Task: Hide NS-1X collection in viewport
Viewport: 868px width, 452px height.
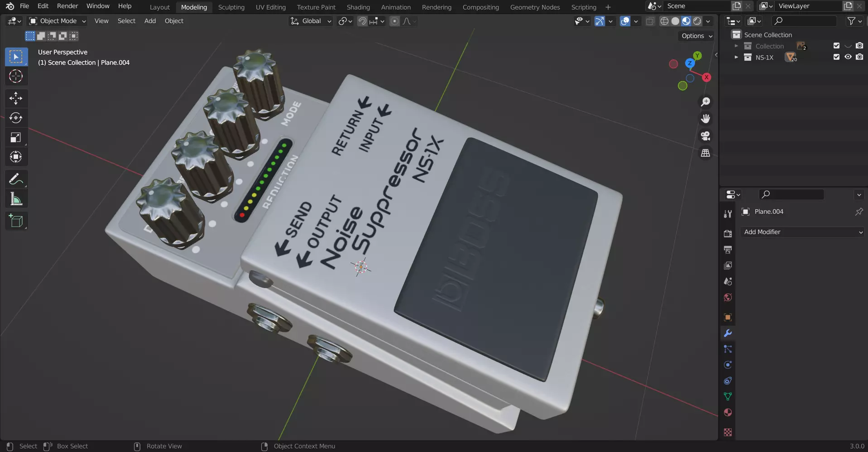Action: click(848, 57)
